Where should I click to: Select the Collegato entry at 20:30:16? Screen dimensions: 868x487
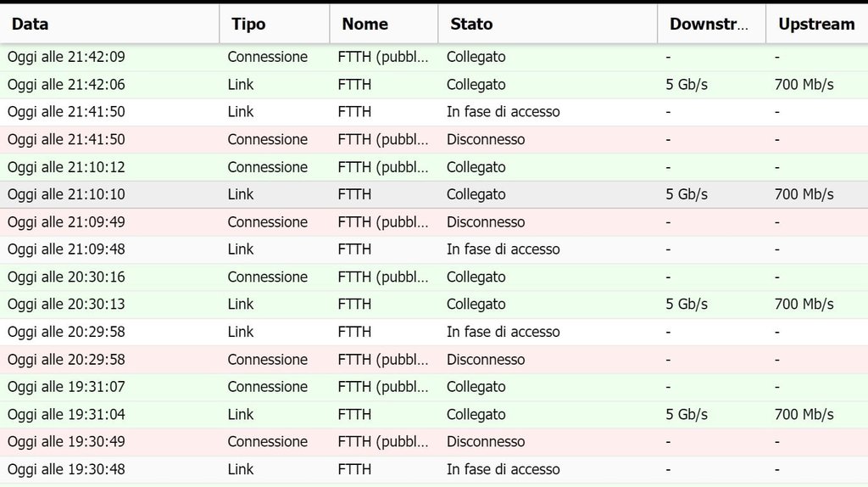pos(476,277)
